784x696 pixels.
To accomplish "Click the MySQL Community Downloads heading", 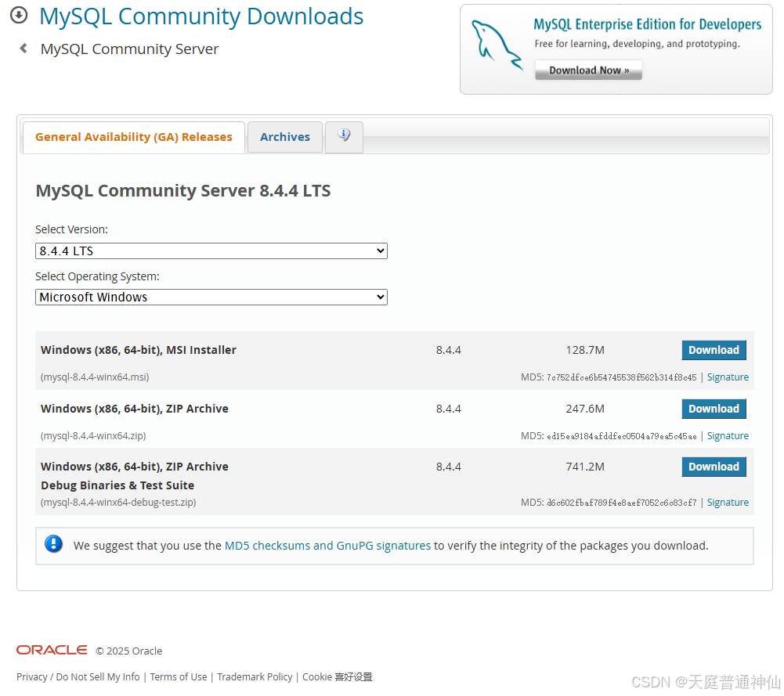I will [201, 16].
